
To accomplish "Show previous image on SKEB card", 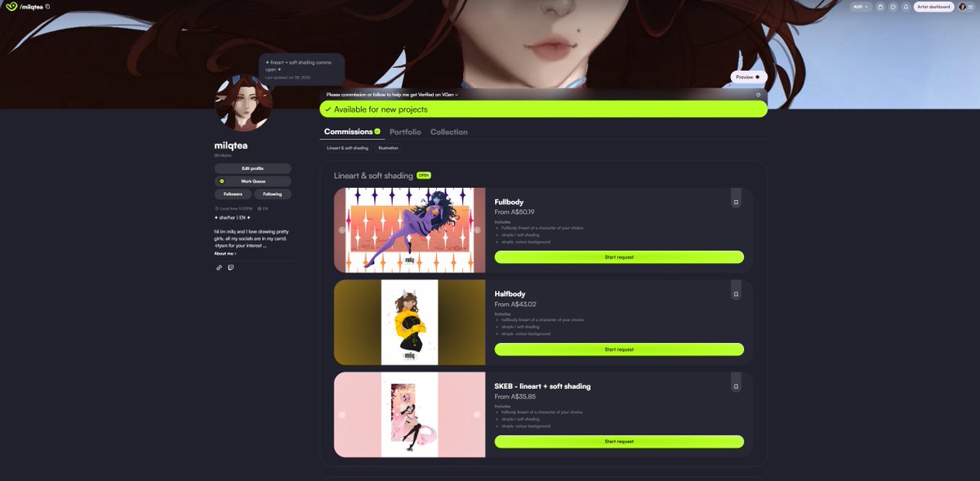I will (342, 415).
